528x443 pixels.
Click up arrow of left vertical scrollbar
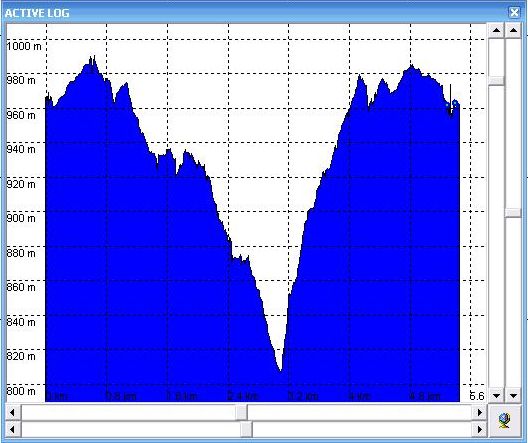coord(496,31)
